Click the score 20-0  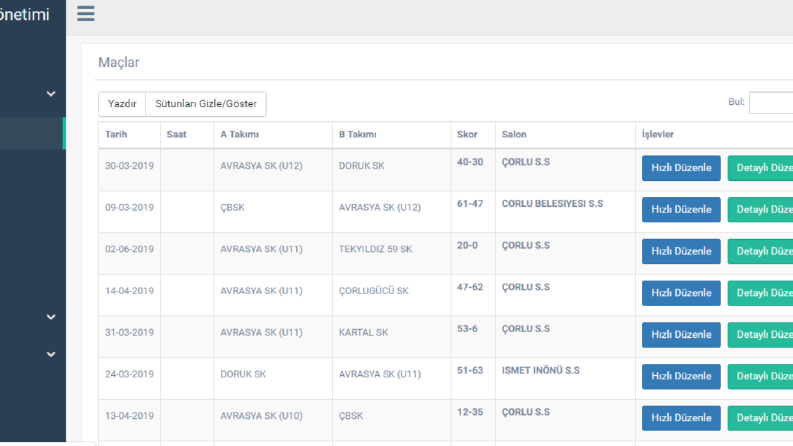coord(467,246)
